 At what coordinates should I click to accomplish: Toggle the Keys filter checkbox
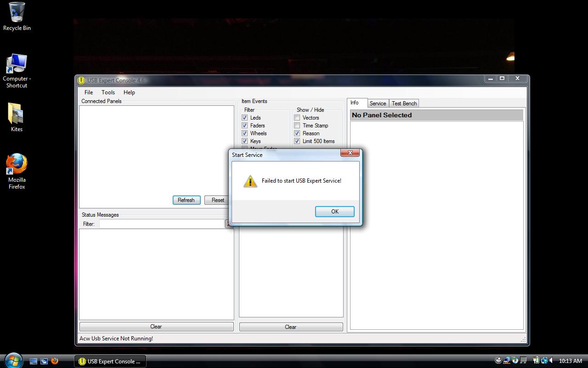pos(245,141)
